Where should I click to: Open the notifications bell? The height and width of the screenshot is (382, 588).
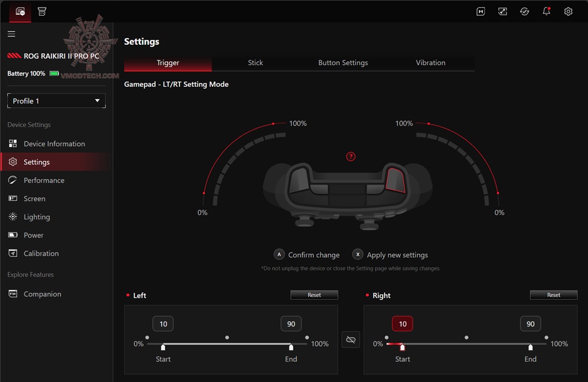547,11
